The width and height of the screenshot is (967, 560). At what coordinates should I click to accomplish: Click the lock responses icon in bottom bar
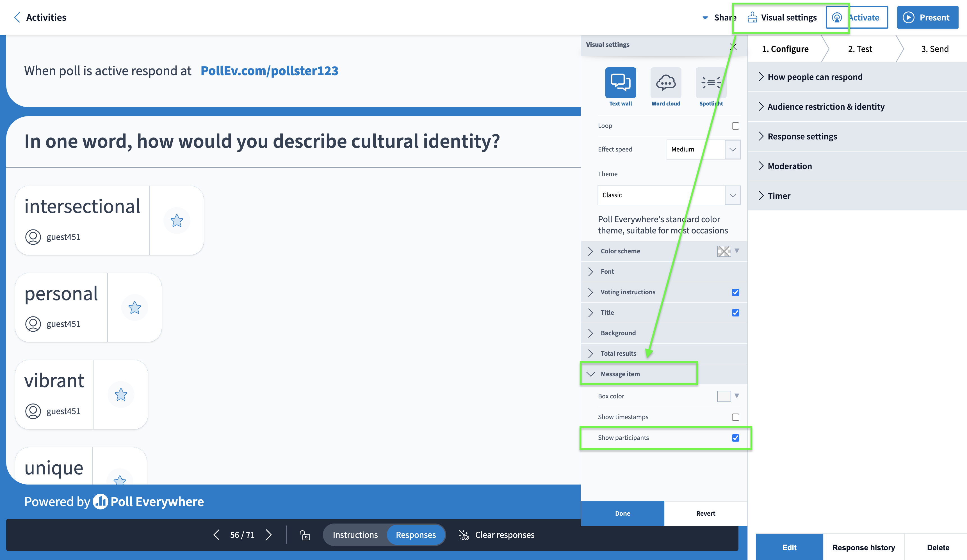point(305,535)
